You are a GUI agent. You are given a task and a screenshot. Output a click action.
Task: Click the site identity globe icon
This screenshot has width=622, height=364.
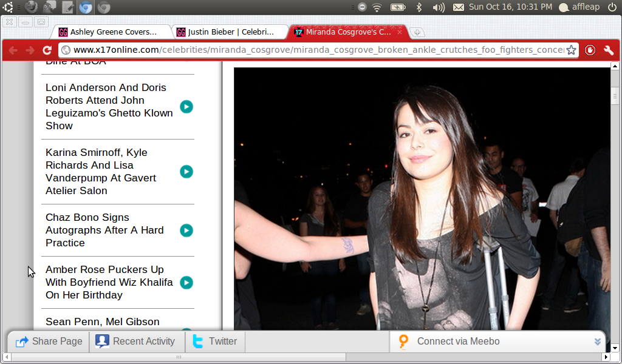click(66, 50)
